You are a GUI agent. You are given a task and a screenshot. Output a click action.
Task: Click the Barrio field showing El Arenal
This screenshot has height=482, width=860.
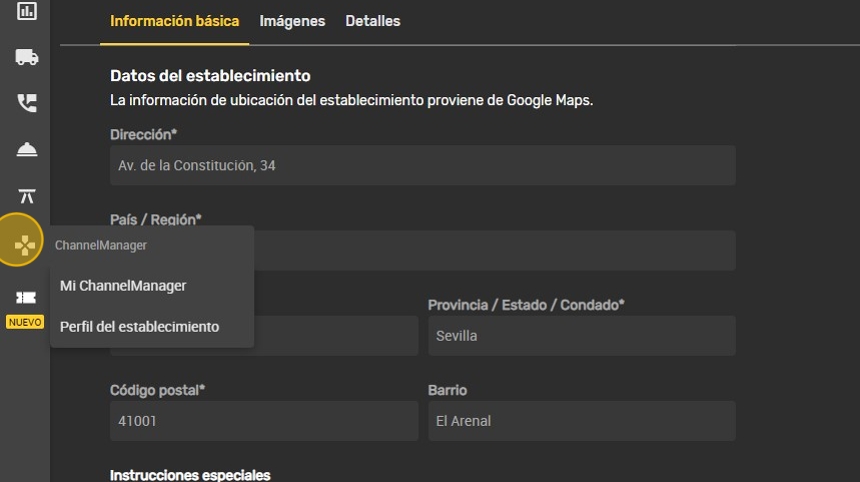581,421
